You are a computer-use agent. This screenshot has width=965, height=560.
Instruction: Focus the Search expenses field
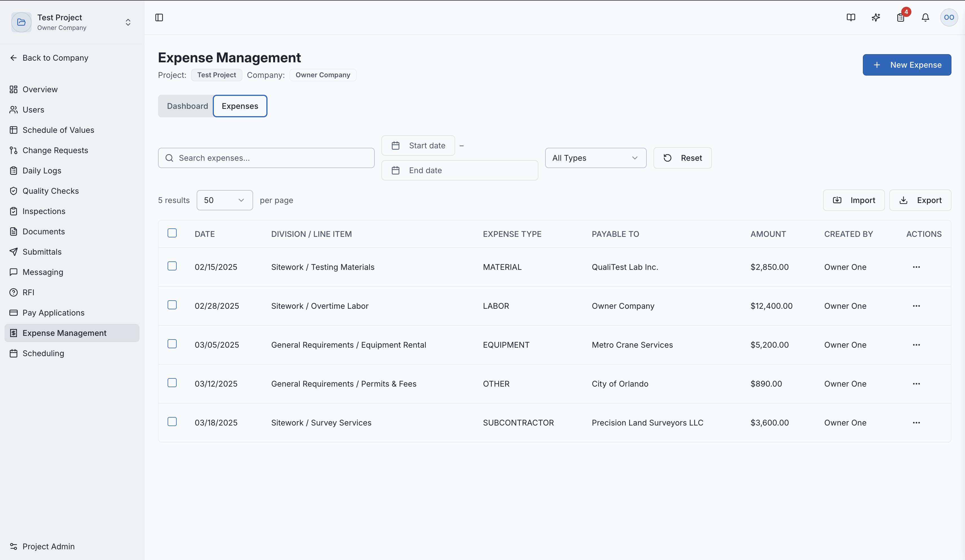click(x=266, y=158)
